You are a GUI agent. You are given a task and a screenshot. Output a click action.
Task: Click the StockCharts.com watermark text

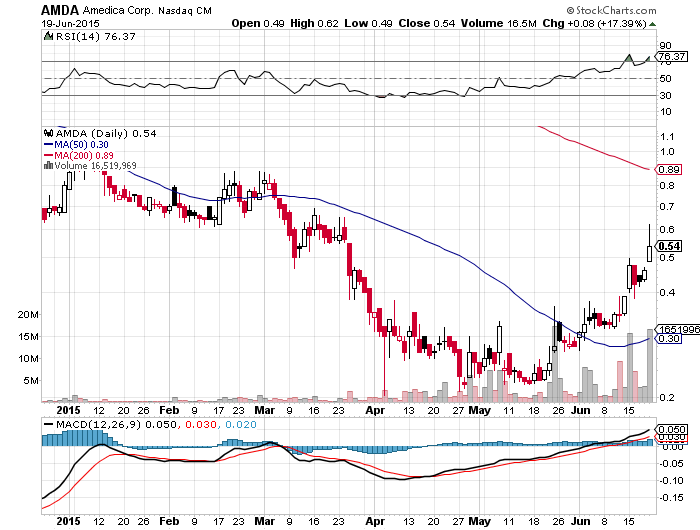pos(612,10)
